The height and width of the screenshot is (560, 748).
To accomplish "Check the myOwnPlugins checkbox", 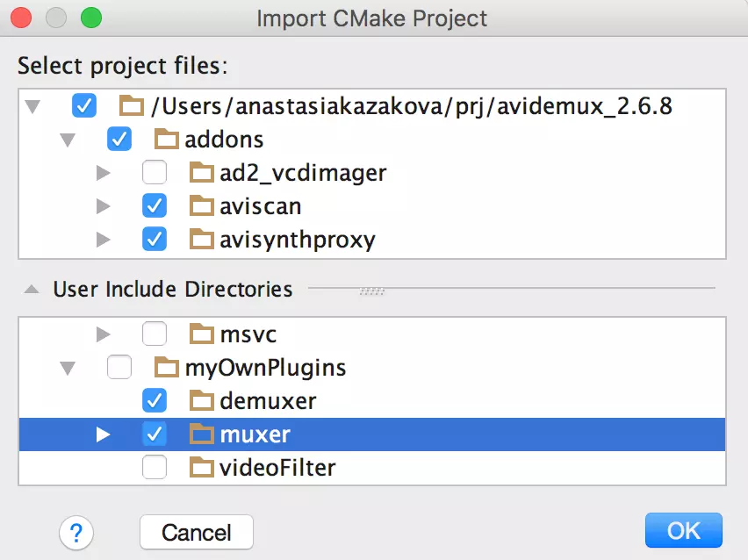I will click(x=119, y=368).
